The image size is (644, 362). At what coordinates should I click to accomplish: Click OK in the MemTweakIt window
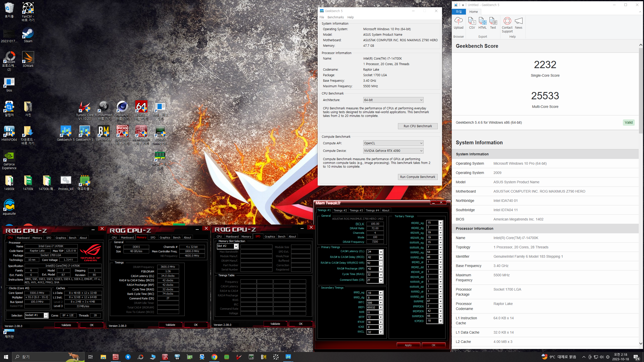(433, 345)
